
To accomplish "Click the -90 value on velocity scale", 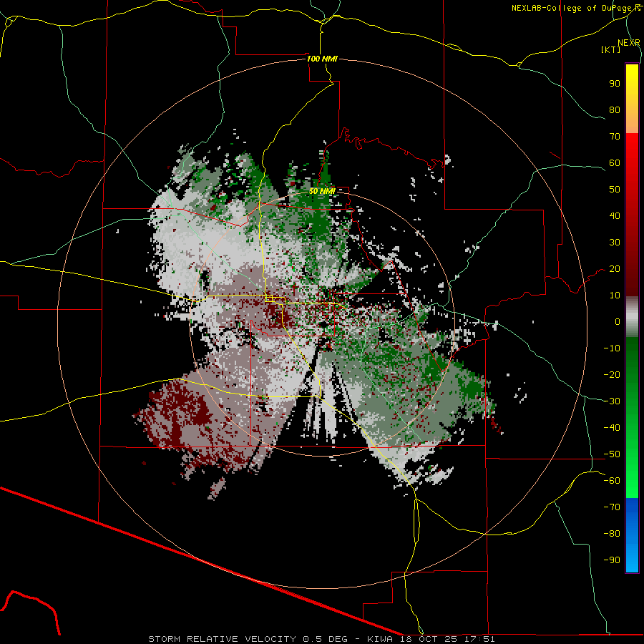I will point(612,560).
